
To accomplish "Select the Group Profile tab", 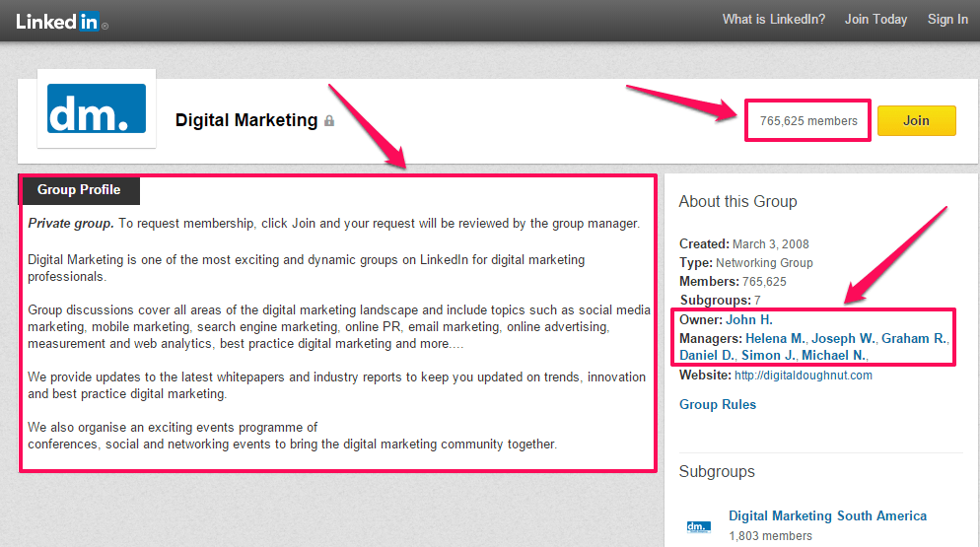I will tap(79, 189).
